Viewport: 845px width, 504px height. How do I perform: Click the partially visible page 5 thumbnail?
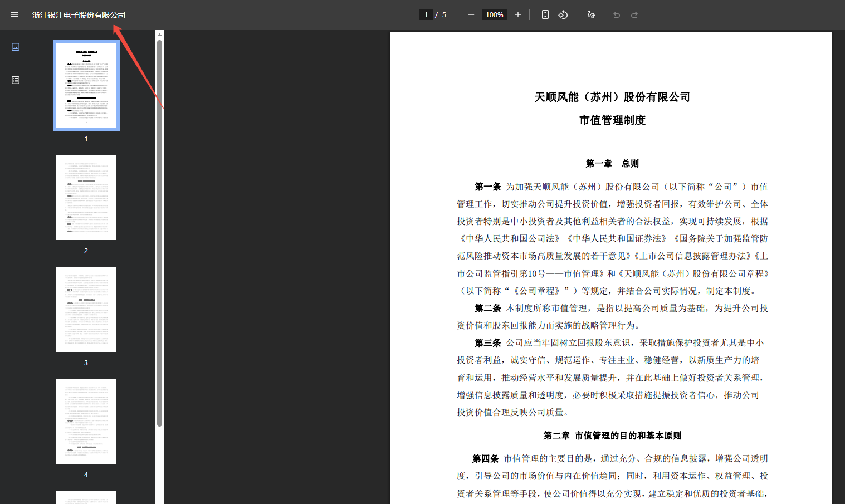tap(86, 497)
